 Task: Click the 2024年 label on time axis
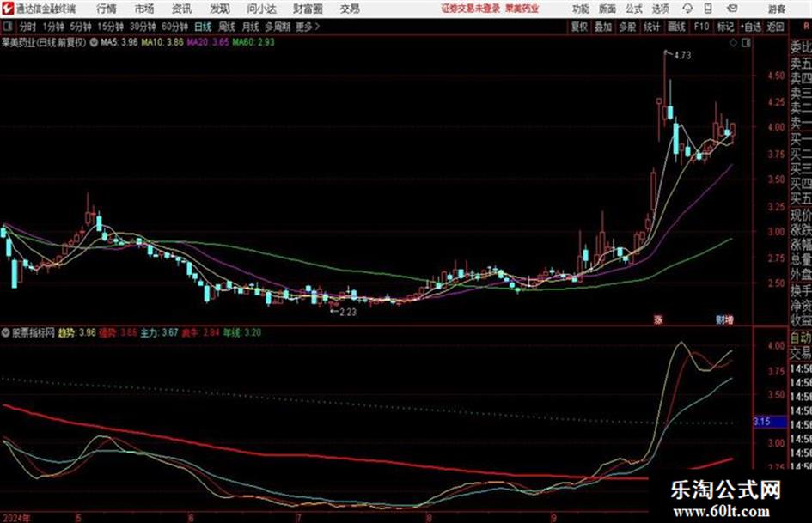point(16,518)
